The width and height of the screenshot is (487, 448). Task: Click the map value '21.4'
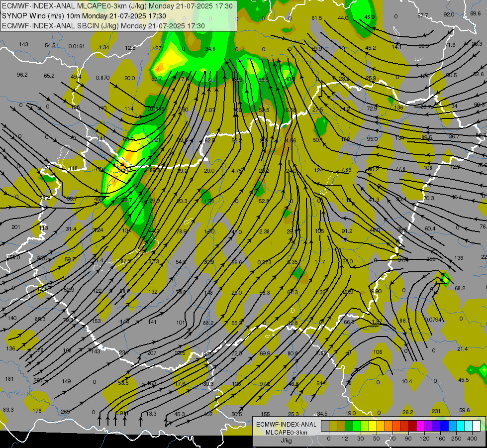pyautogui.click(x=463, y=349)
